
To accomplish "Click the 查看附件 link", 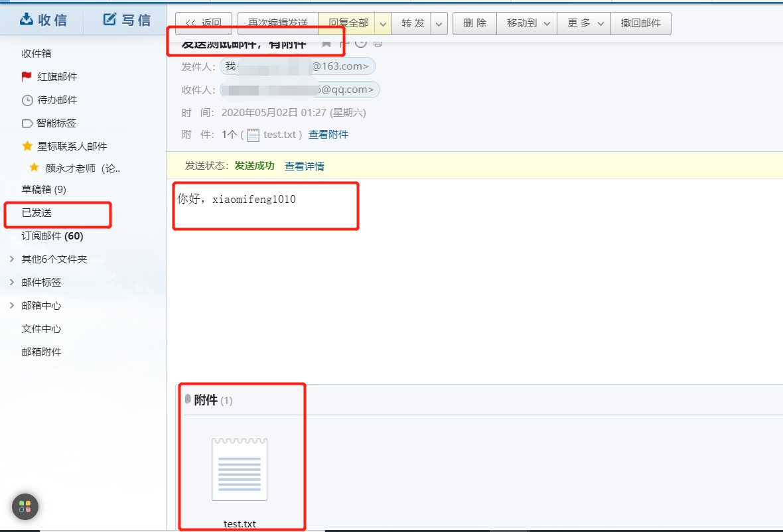I will [x=328, y=135].
